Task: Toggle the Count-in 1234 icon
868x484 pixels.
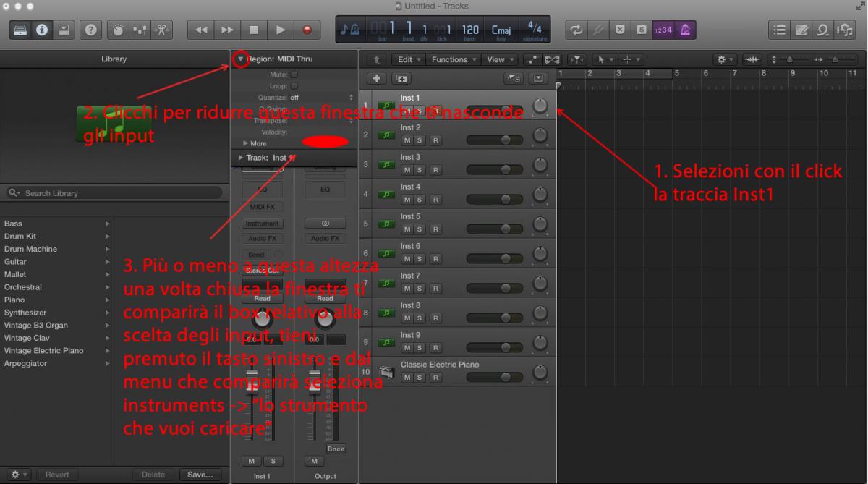Action: pyautogui.click(x=662, y=30)
